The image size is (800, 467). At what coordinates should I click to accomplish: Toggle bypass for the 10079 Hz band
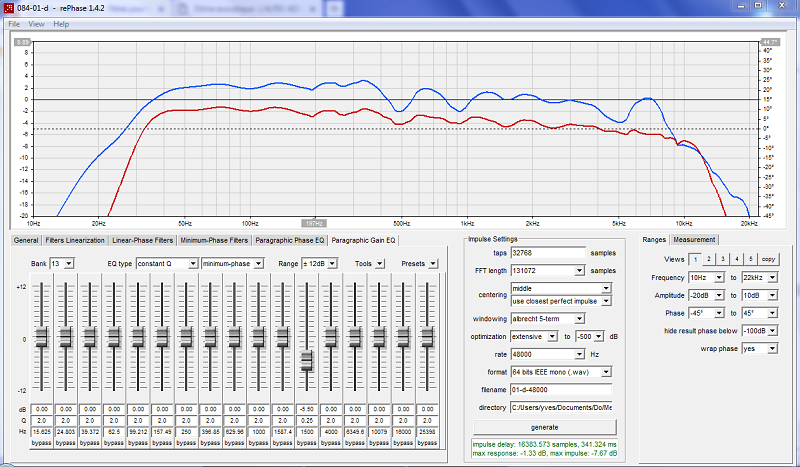click(x=379, y=443)
